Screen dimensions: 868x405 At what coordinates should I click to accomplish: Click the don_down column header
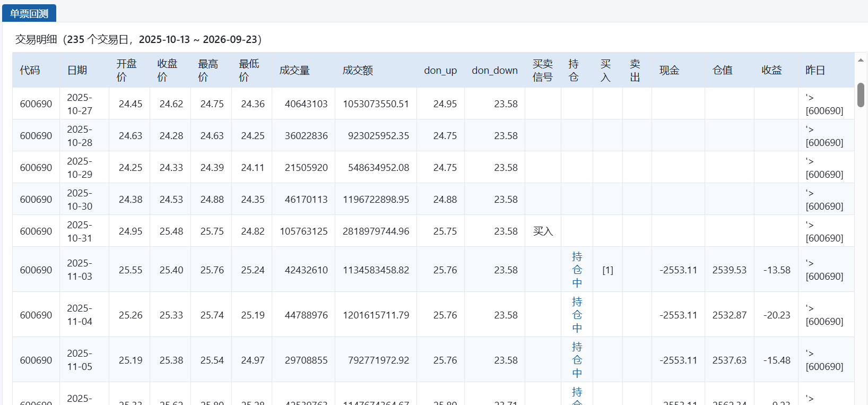(494, 70)
